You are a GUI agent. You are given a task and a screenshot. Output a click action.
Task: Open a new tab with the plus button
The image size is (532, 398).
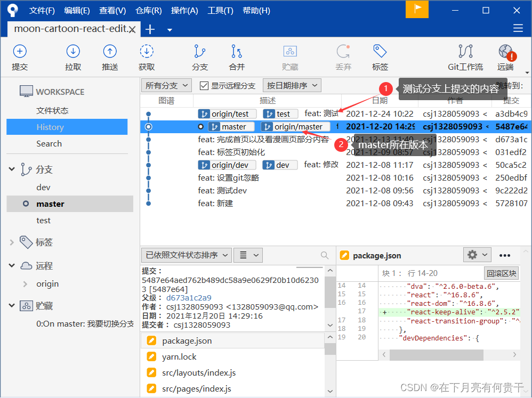(150, 29)
